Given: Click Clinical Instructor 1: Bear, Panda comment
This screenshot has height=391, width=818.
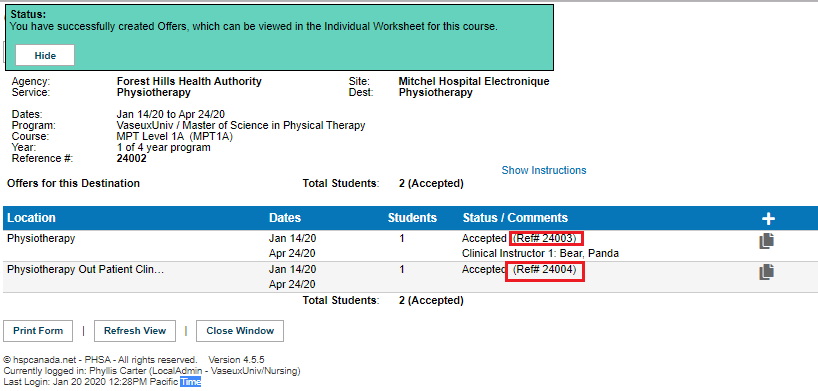Looking at the screenshot, I should click(x=540, y=254).
